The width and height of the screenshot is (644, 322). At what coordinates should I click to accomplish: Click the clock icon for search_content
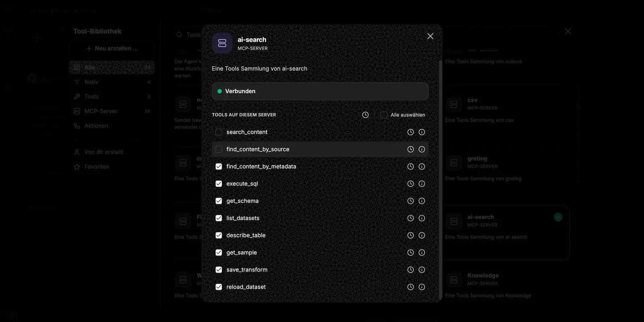[411, 132]
